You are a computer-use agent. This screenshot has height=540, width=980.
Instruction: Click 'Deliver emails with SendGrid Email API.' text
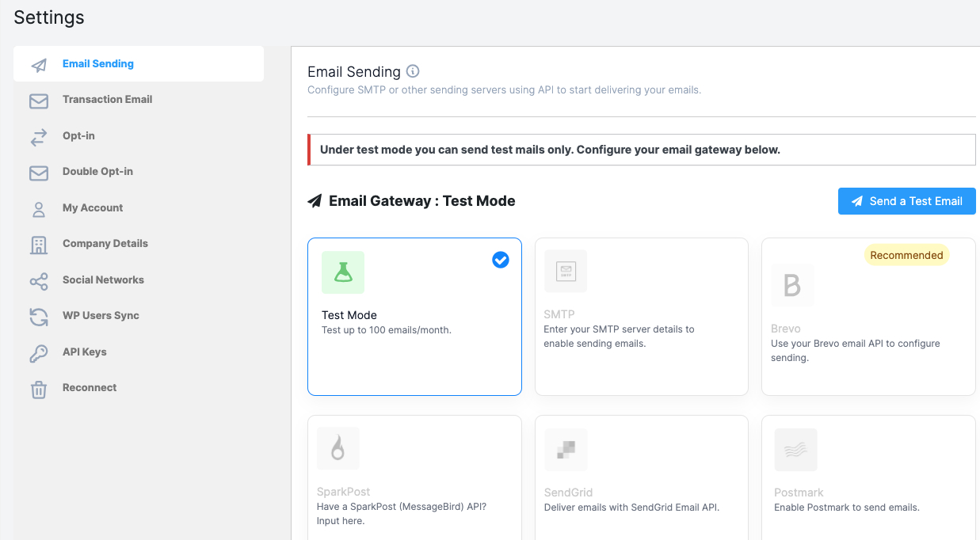tap(631, 508)
